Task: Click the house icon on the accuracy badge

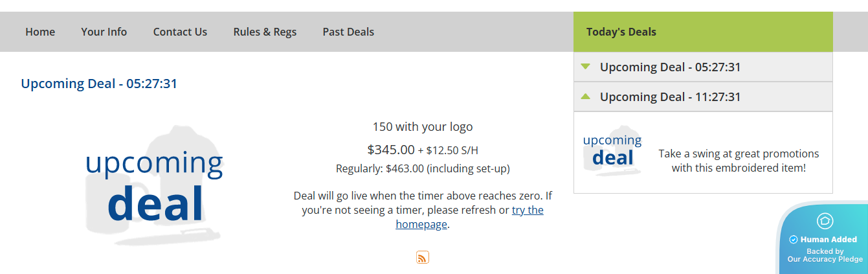Action: point(825,221)
